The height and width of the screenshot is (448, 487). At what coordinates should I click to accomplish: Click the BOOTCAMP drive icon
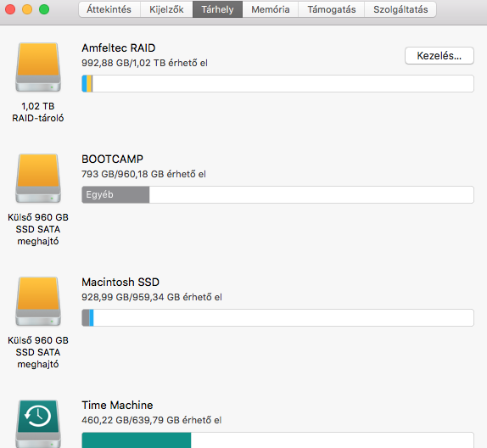[x=38, y=178]
